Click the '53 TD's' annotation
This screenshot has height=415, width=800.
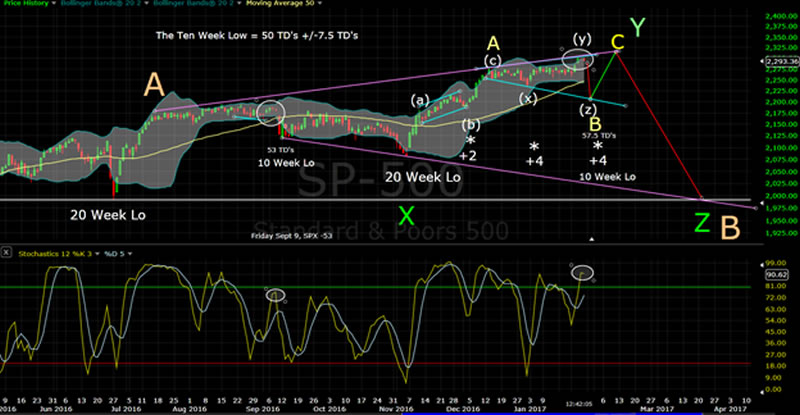coord(281,150)
